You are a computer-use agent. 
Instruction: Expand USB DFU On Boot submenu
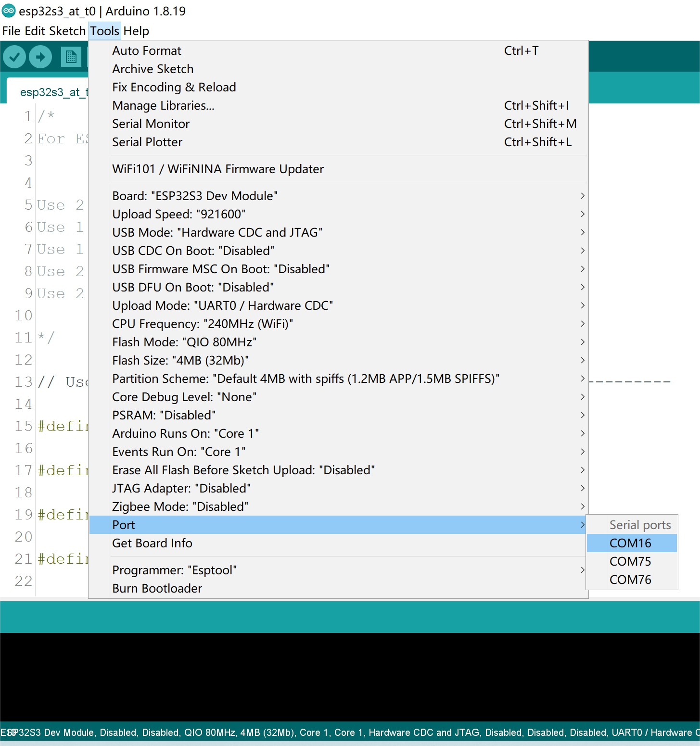click(339, 287)
